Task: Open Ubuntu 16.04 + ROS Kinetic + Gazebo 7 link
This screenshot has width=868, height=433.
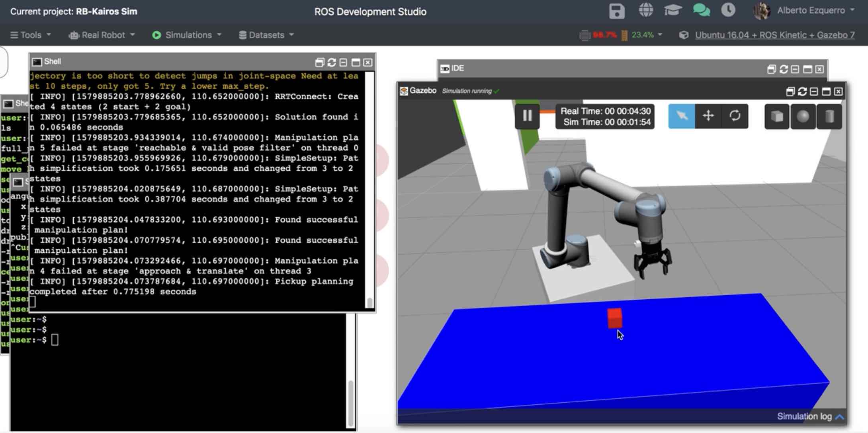Action: (775, 35)
